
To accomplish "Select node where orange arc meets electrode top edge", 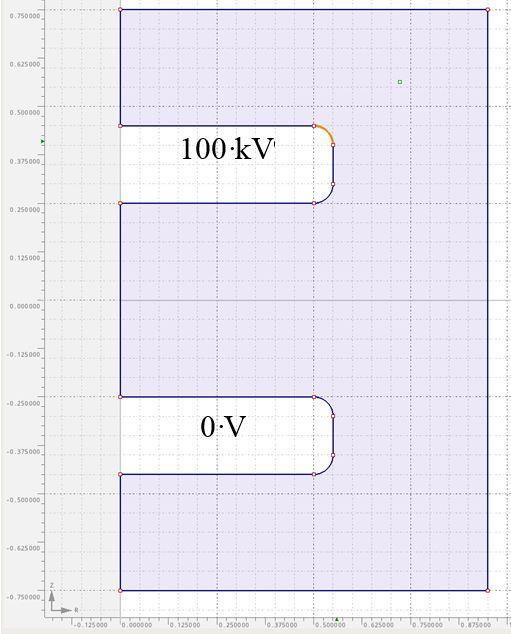I will (x=314, y=126).
